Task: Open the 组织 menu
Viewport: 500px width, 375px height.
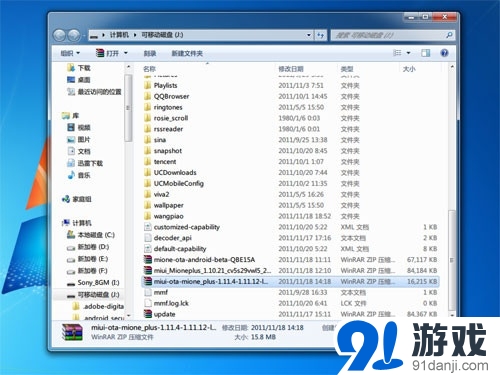Action: tap(70, 53)
